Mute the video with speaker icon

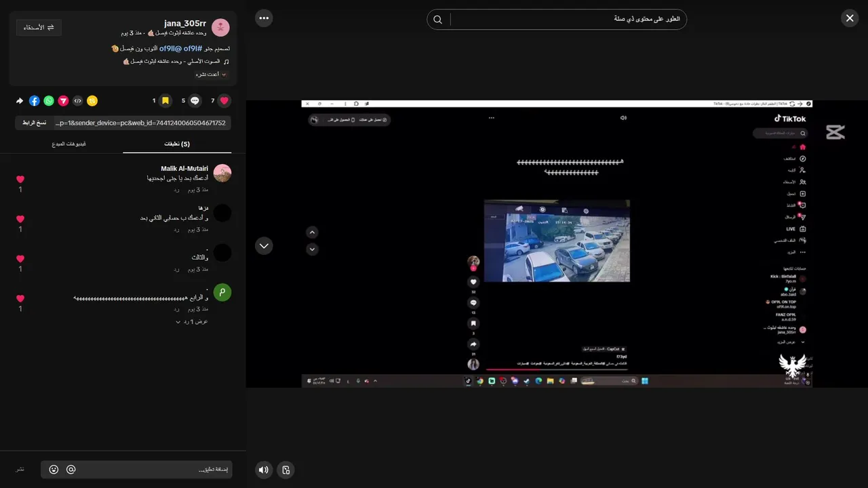(264, 470)
